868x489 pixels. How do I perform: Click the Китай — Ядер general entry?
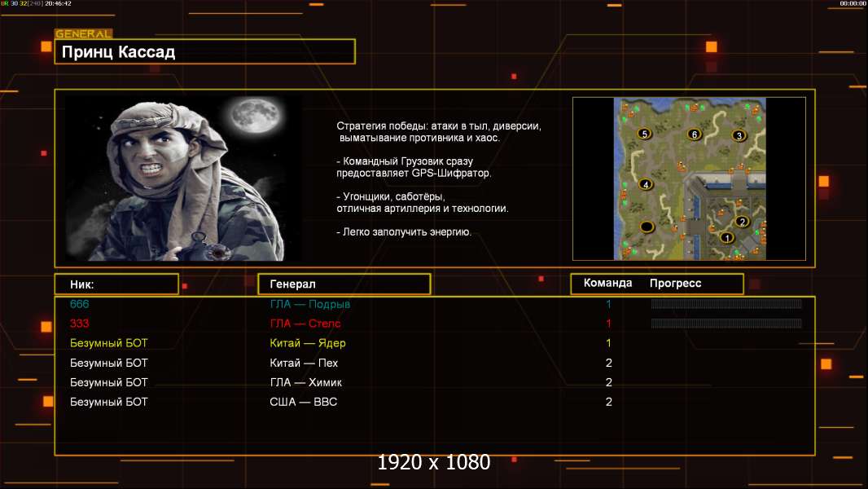click(x=308, y=343)
